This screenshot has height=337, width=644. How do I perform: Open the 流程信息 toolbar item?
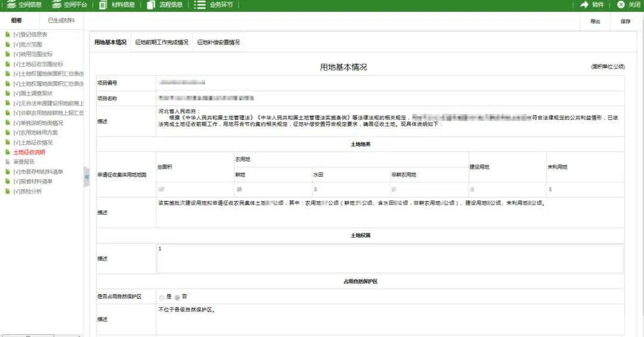coord(165,5)
